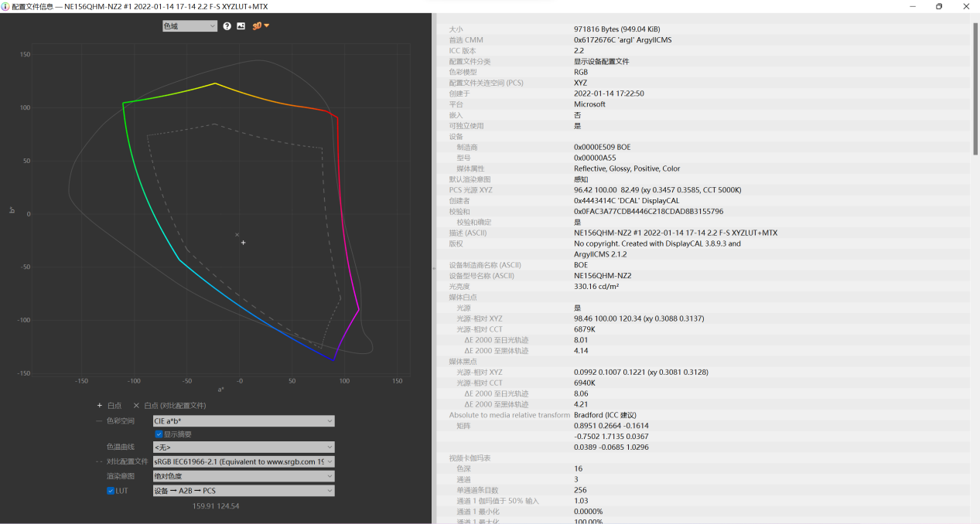Screen dimensions: 980x524
Task: Click the 显示设备配置文件 value
Action: 601,61
